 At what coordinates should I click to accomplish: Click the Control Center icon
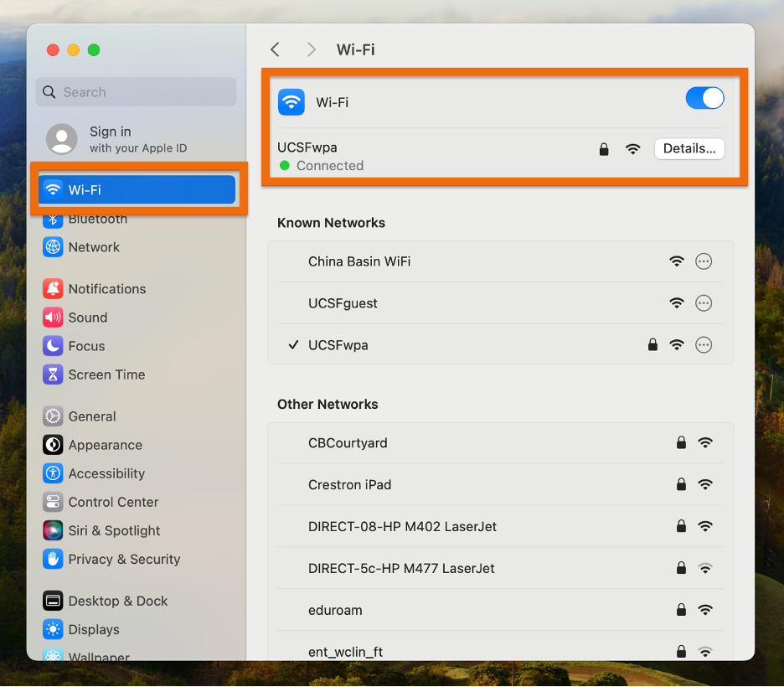[x=53, y=502]
